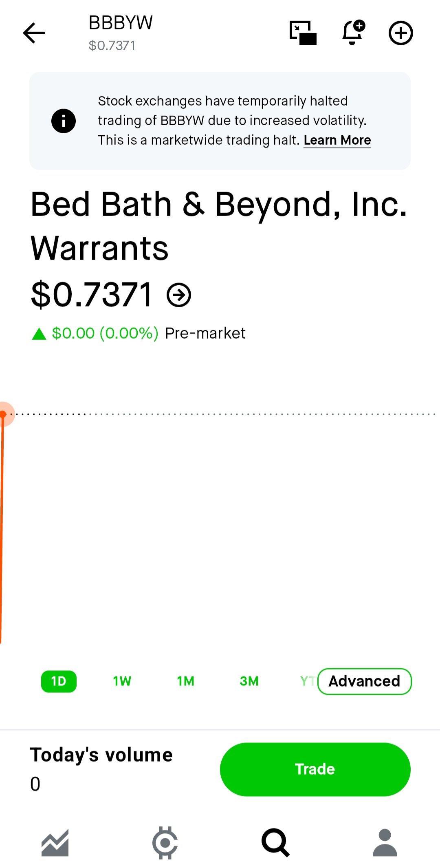Open picture-in-picture mini view icon
440x868 pixels.
coord(303,33)
